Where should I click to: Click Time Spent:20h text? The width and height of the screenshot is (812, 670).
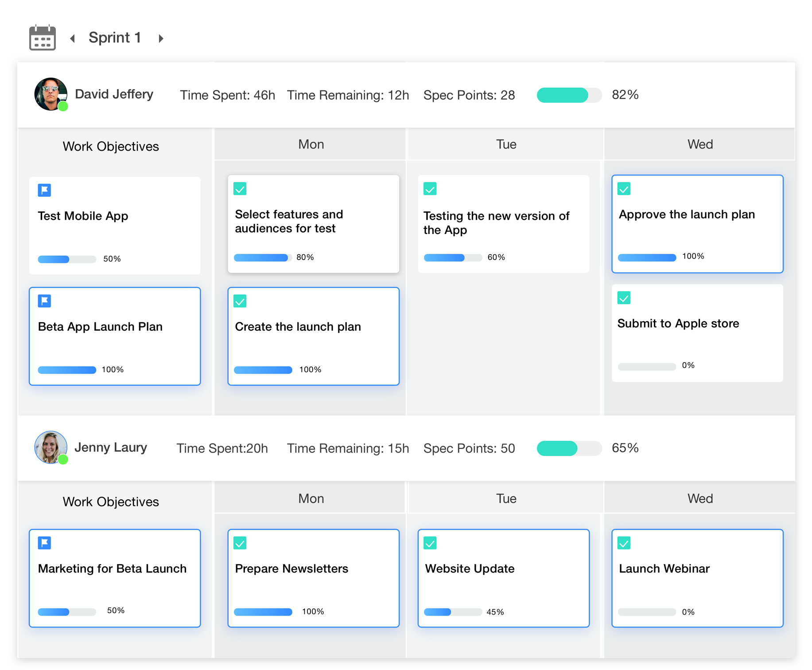tap(222, 448)
